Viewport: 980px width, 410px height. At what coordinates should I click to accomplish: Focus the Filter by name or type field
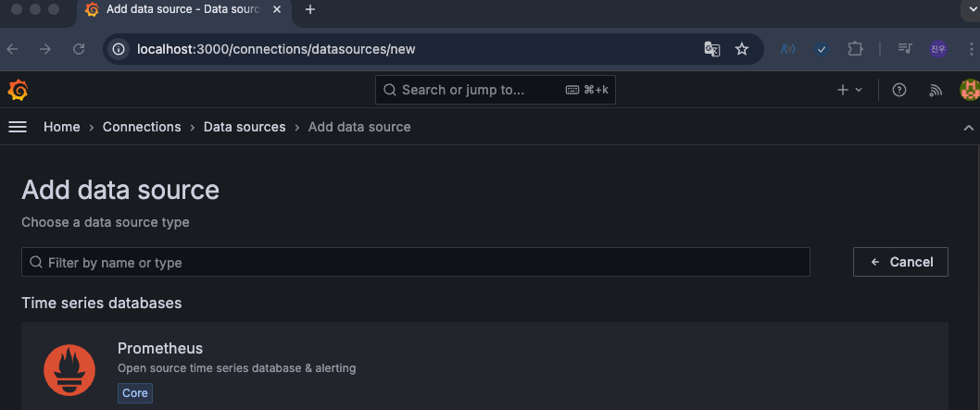click(x=416, y=262)
